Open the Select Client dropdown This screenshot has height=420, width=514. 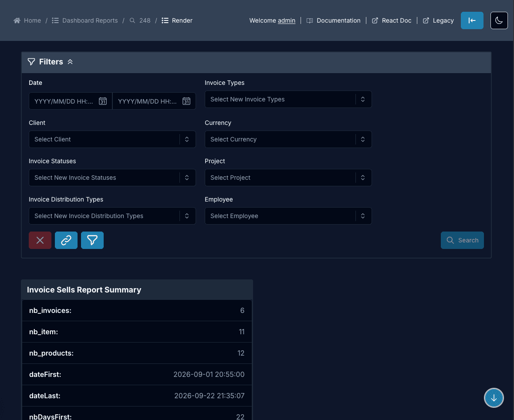pos(112,139)
